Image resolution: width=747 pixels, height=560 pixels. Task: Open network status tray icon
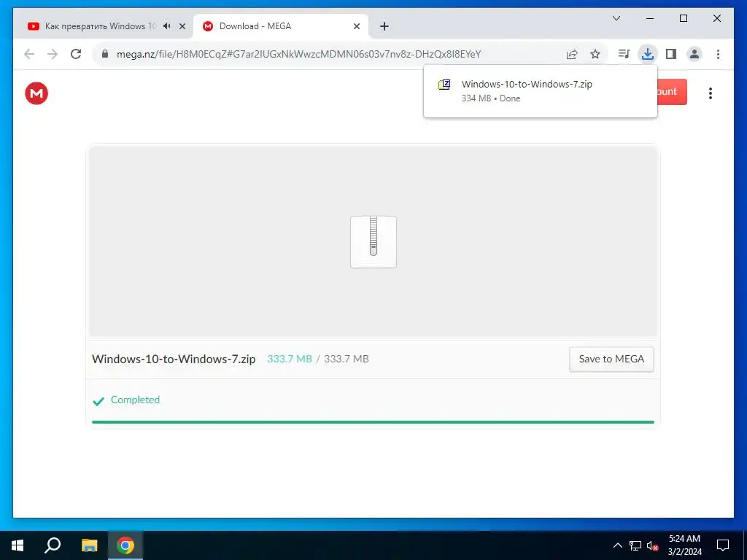(635, 545)
